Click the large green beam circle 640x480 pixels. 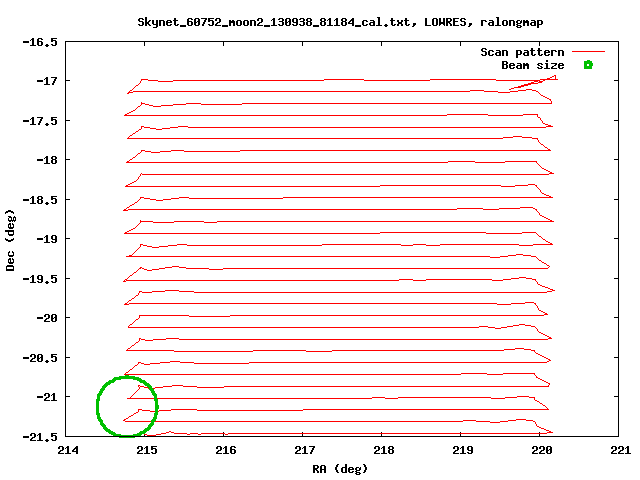[127, 407]
